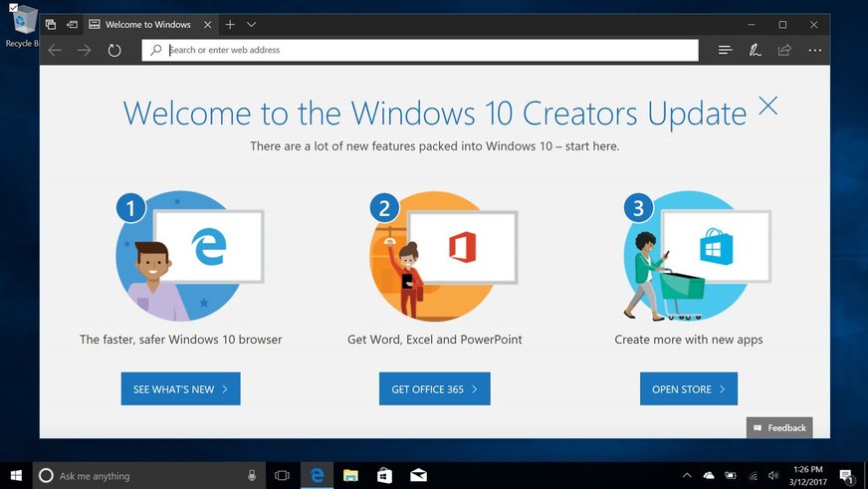Screen dimensions: 868x489
Task: Open Task View from the taskbar
Action: (x=282, y=476)
